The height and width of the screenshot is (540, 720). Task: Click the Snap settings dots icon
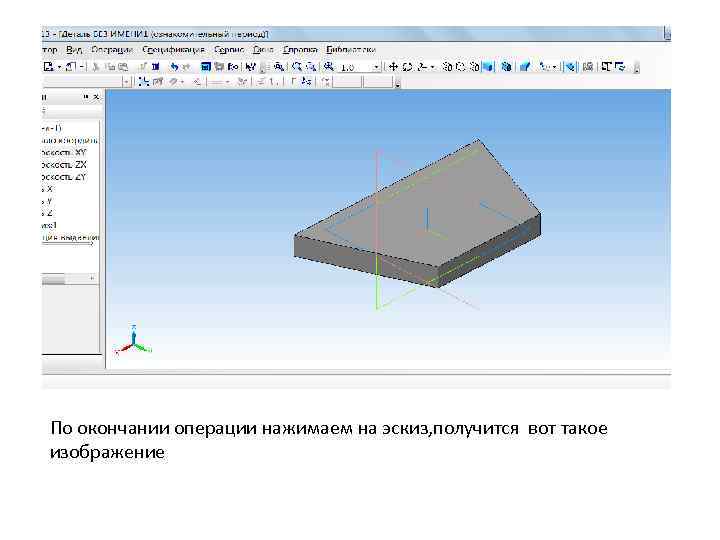point(144,82)
